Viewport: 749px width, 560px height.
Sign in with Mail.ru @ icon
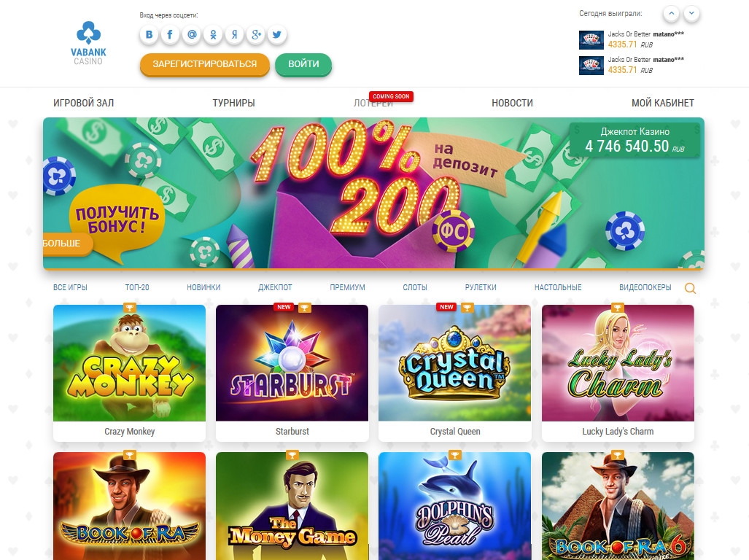(192, 34)
